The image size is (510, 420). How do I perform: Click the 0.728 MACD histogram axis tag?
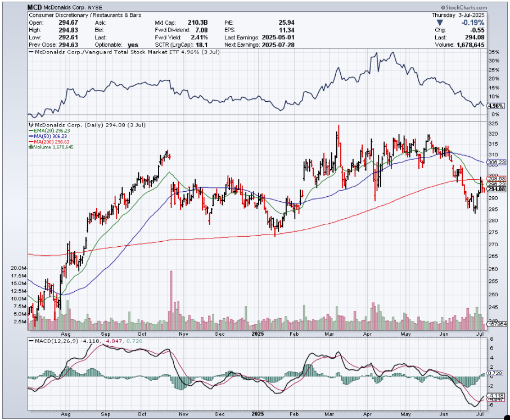click(495, 373)
